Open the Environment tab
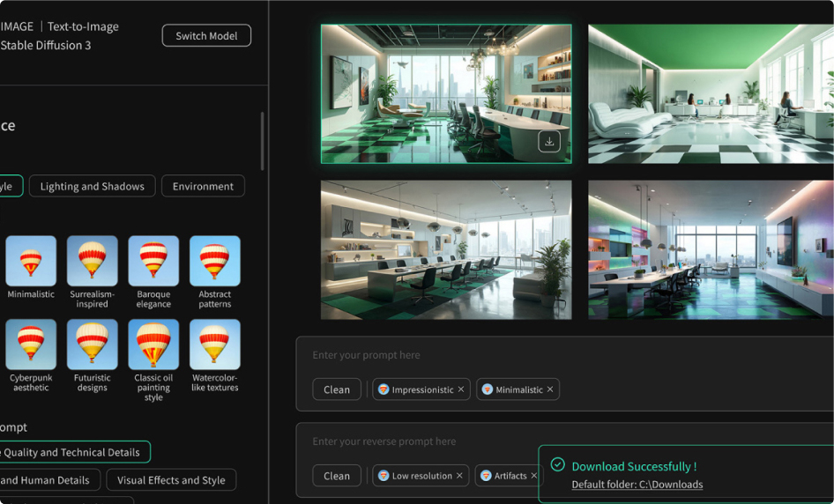 click(x=203, y=186)
